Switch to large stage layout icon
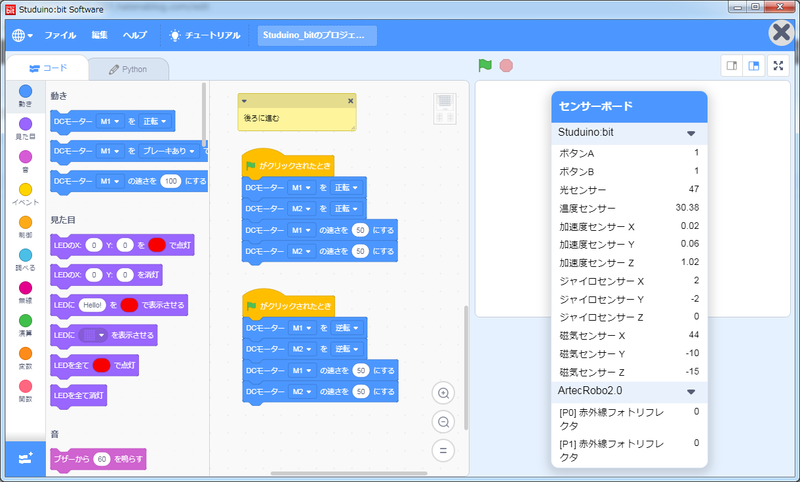Screen dimensions: 800x482 click(x=754, y=65)
